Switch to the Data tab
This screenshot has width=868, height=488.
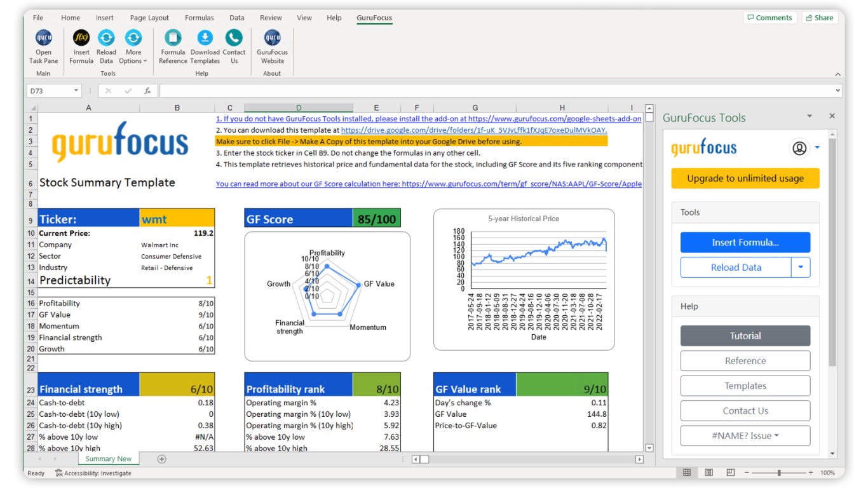237,18
